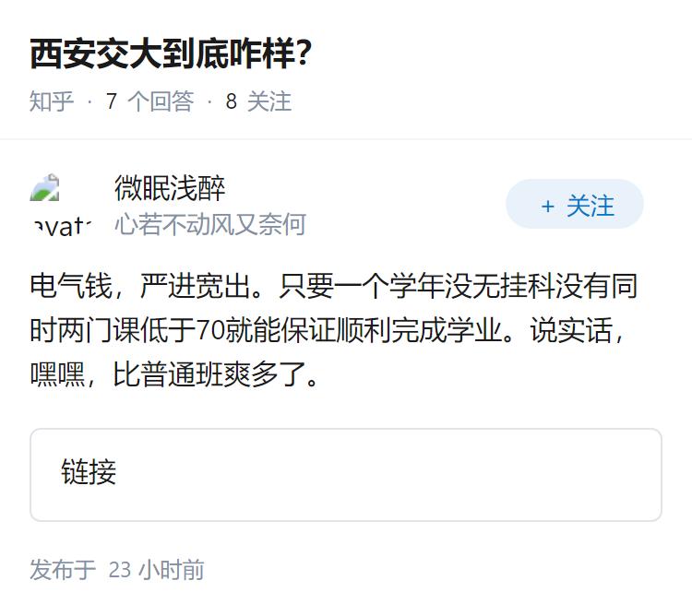This screenshot has height=616, width=692.
Task: Click the "链接" text inside the card
Action: click(x=89, y=473)
